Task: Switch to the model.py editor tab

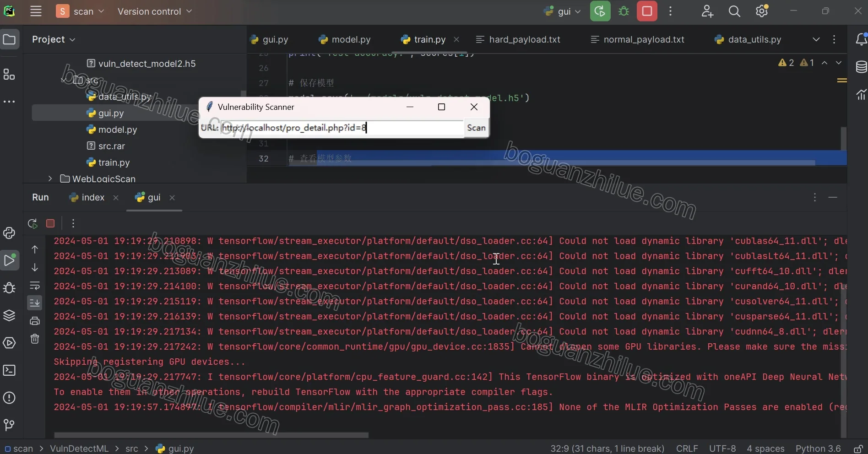Action: click(345, 39)
